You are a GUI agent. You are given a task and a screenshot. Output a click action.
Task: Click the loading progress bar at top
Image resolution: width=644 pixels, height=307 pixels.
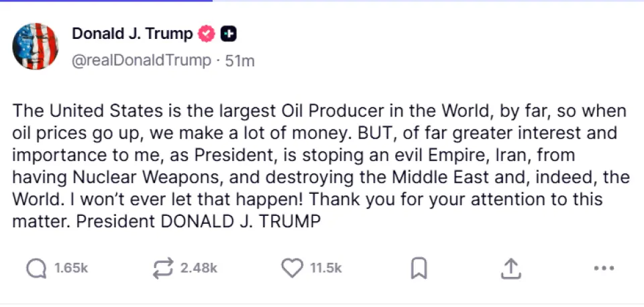tap(106, 1)
